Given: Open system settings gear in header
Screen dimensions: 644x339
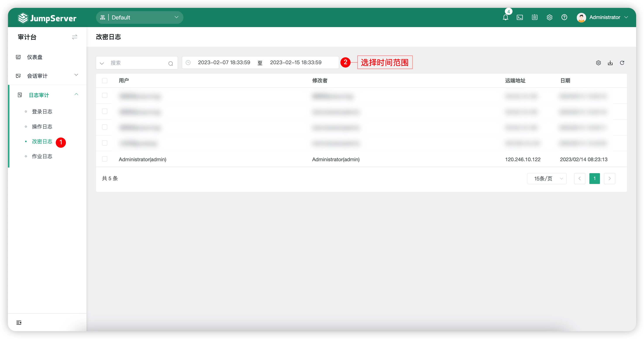Looking at the screenshot, I should (549, 17).
